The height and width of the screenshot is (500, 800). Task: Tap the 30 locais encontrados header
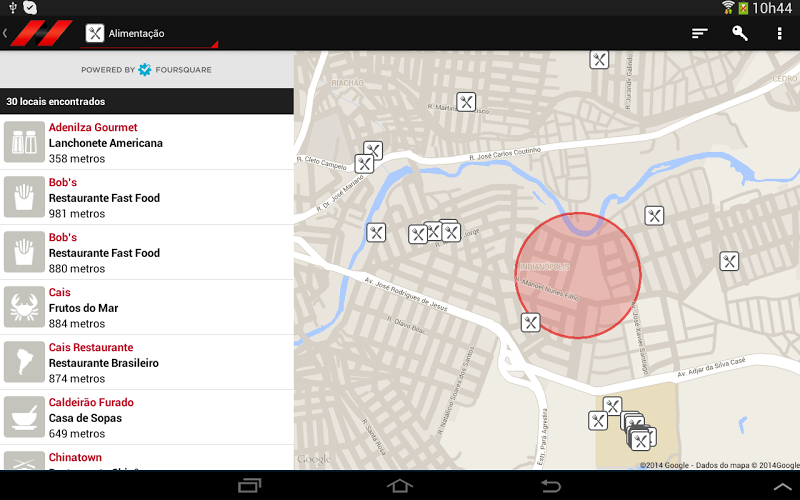point(147,101)
